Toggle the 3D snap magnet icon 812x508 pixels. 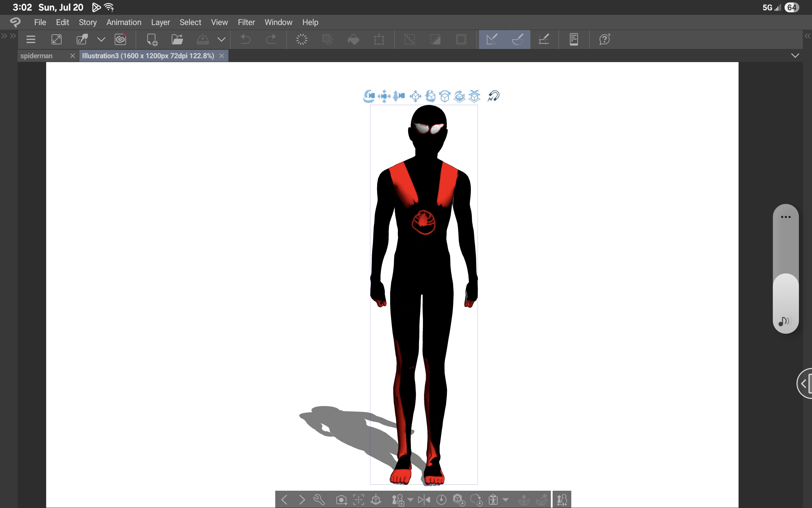(x=493, y=96)
